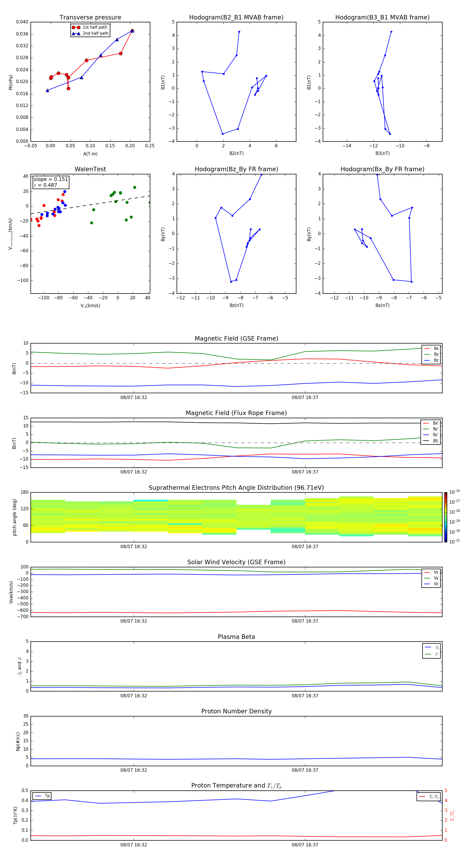Click the "Hodogram(Bz_By FR frame)" title

click(x=236, y=169)
